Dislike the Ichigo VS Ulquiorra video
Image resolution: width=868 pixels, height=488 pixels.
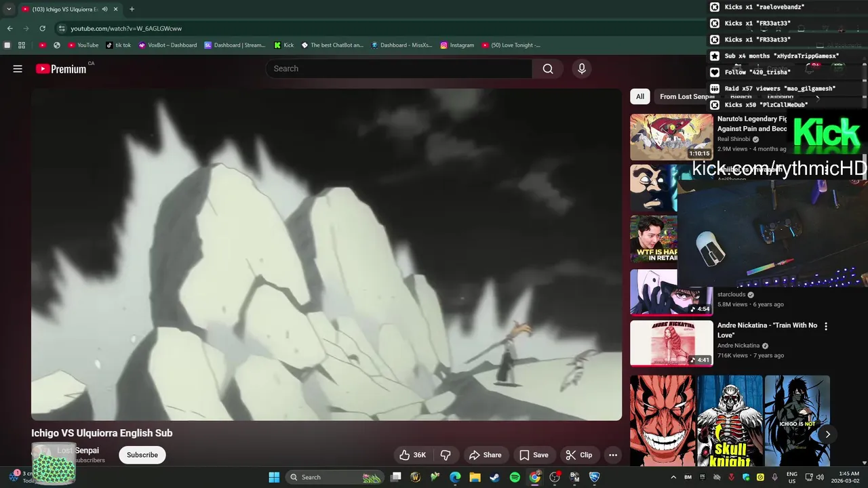[x=446, y=455]
